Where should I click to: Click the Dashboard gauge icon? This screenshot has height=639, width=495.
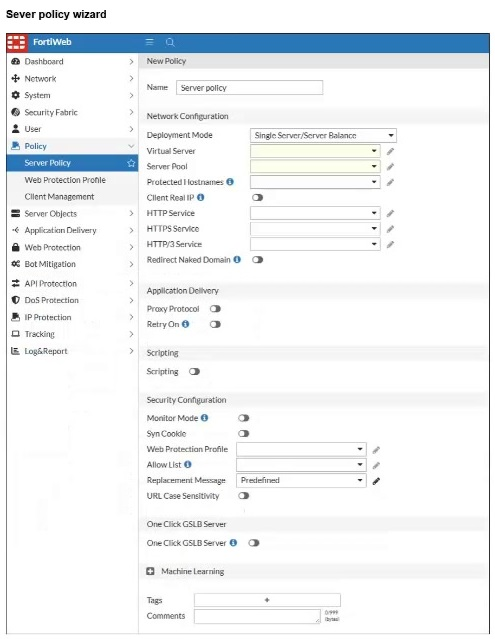pyautogui.click(x=15, y=62)
